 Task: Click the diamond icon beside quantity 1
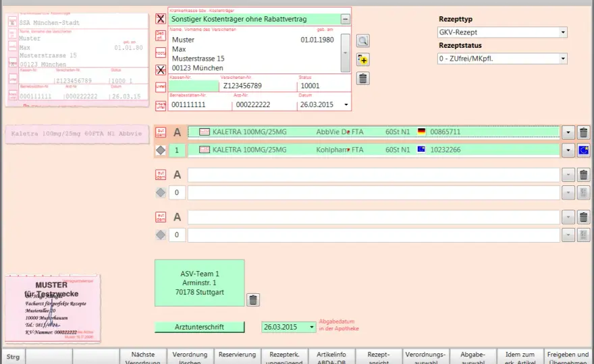point(161,150)
